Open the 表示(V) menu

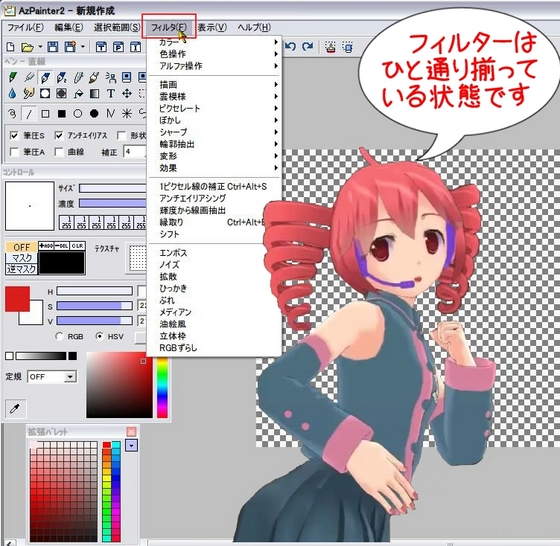pyautogui.click(x=212, y=27)
